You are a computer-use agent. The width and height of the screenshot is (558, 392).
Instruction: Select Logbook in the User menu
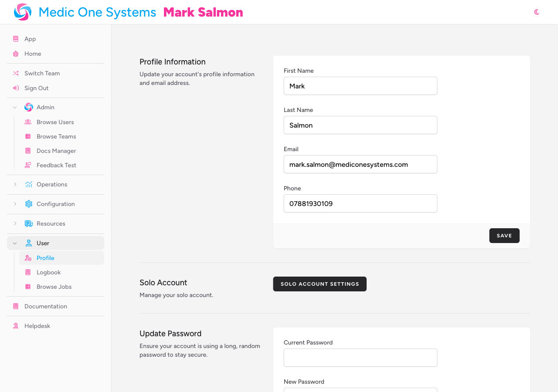pyautogui.click(x=48, y=272)
